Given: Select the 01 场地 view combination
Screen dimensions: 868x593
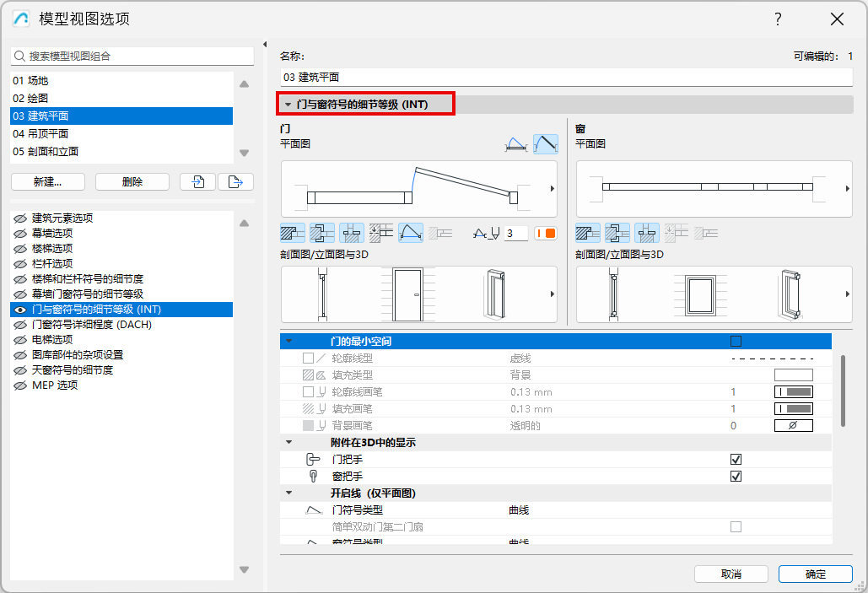Looking at the screenshot, I should pyautogui.click(x=121, y=81).
